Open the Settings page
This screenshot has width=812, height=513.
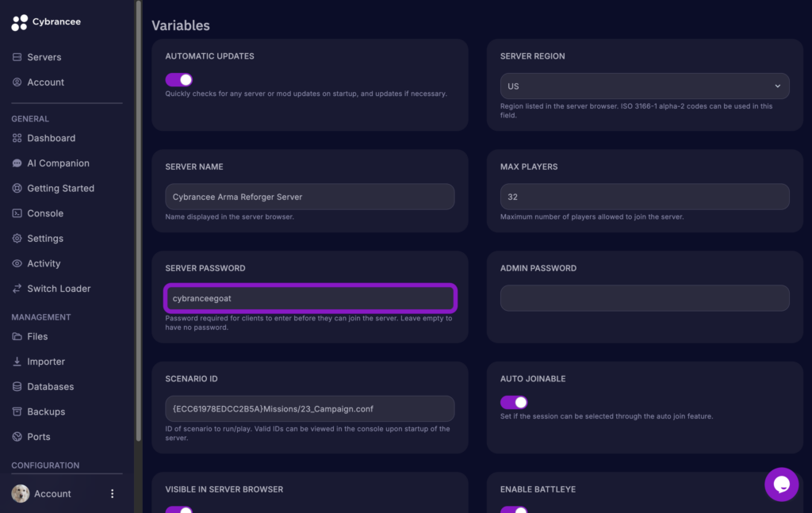(x=45, y=239)
